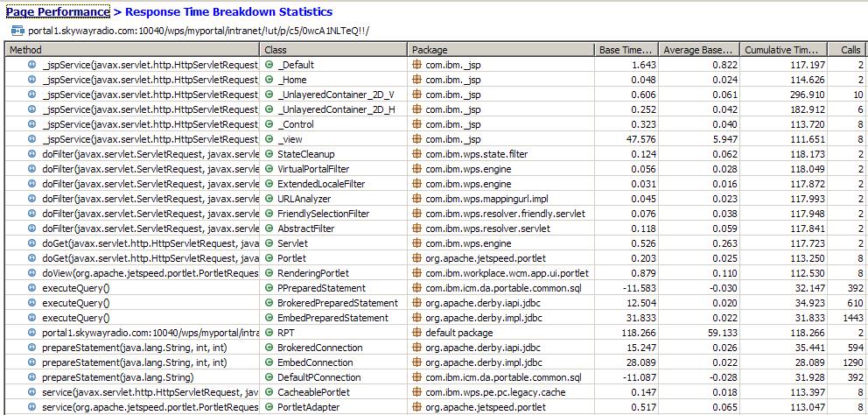868x415 pixels.
Task: Click the class icon next to _Control
Action: (x=269, y=124)
